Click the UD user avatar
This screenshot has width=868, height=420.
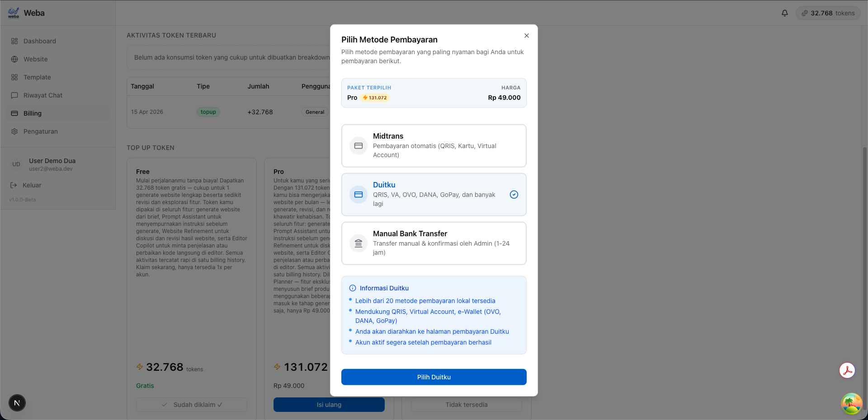pyautogui.click(x=16, y=164)
